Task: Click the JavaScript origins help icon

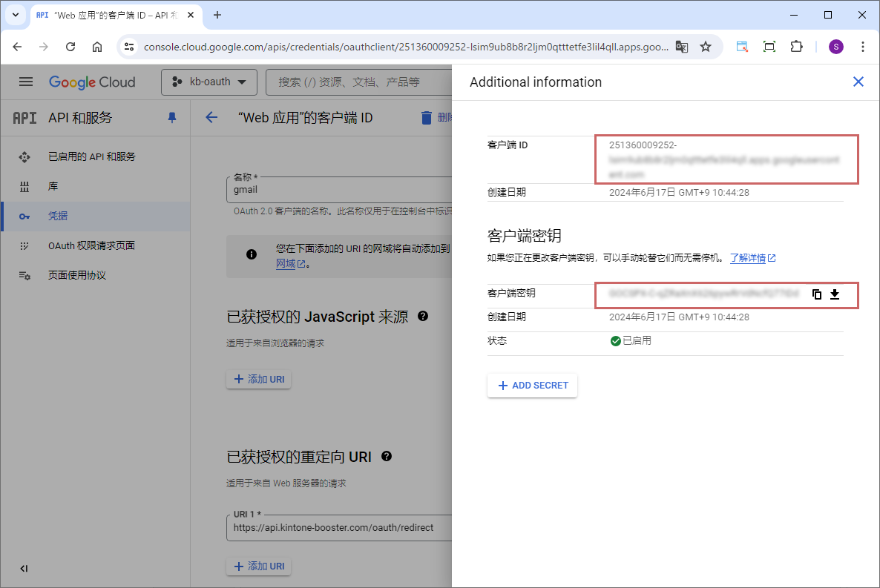Action: coord(423,316)
